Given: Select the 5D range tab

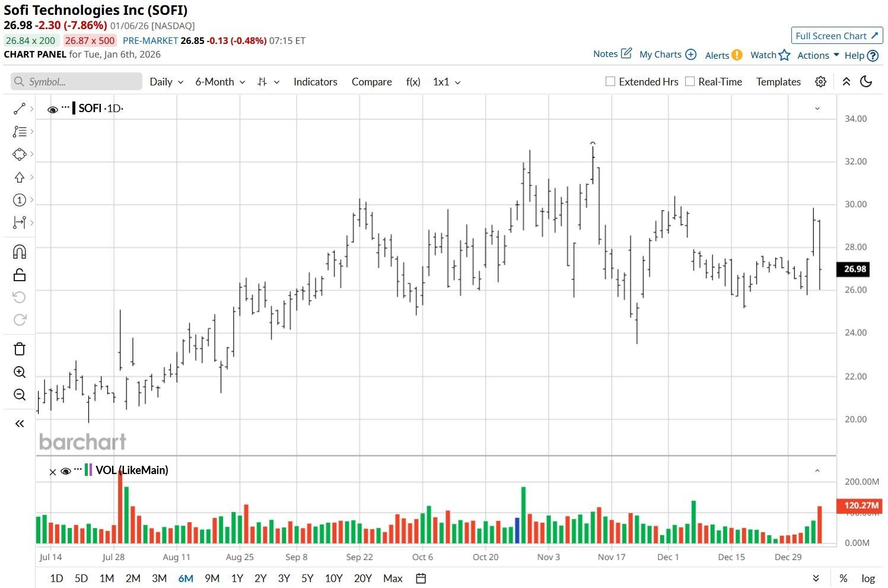Looking at the screenshot, I should [x=81, y=579].
